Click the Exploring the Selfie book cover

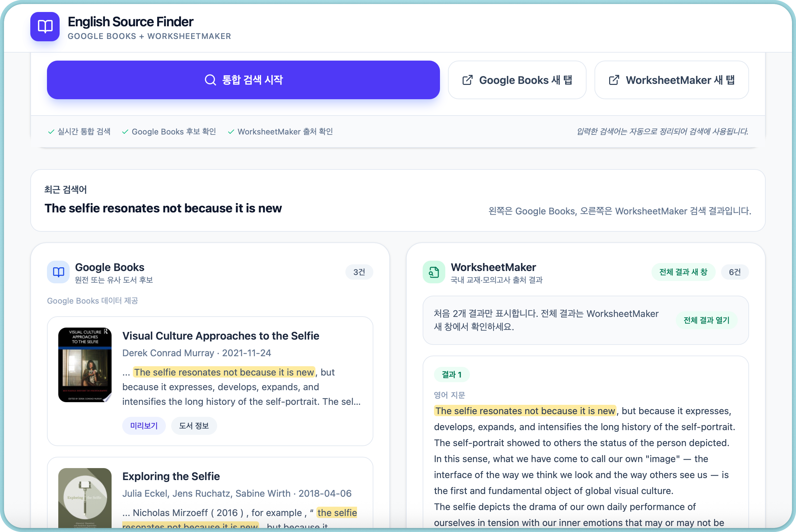point(85,497)
